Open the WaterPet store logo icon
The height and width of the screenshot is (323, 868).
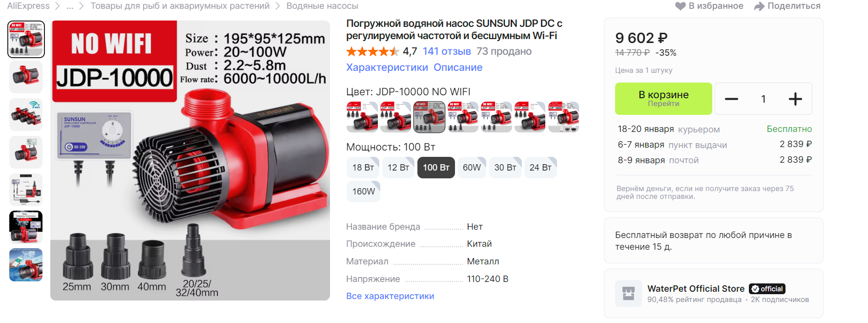pos(628,293)
